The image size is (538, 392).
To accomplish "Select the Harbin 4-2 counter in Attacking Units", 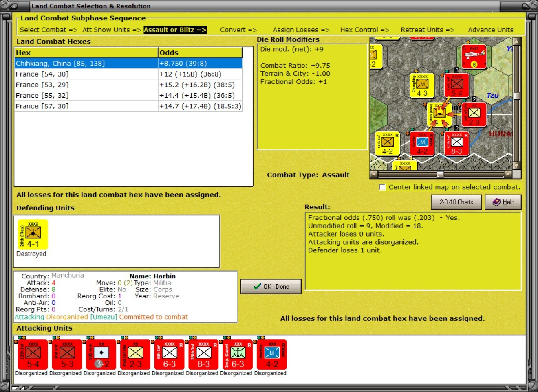I will point(272,355).
